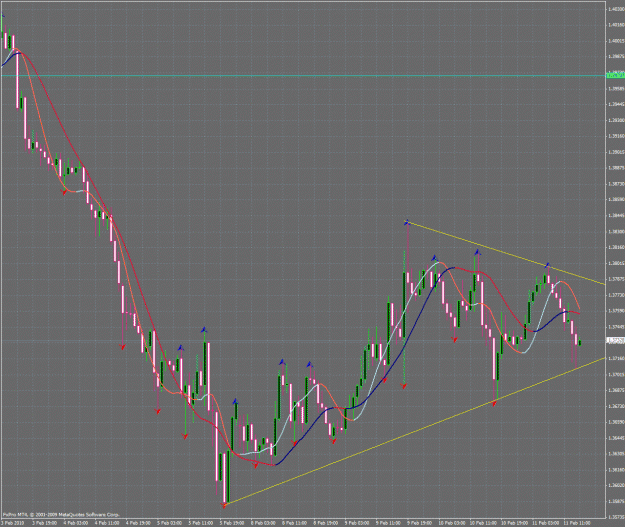The image size is (625, 527).
Task: Click the blue fractal arrow above the 5 Feb 11:00 spike
Action: [204, 330]
